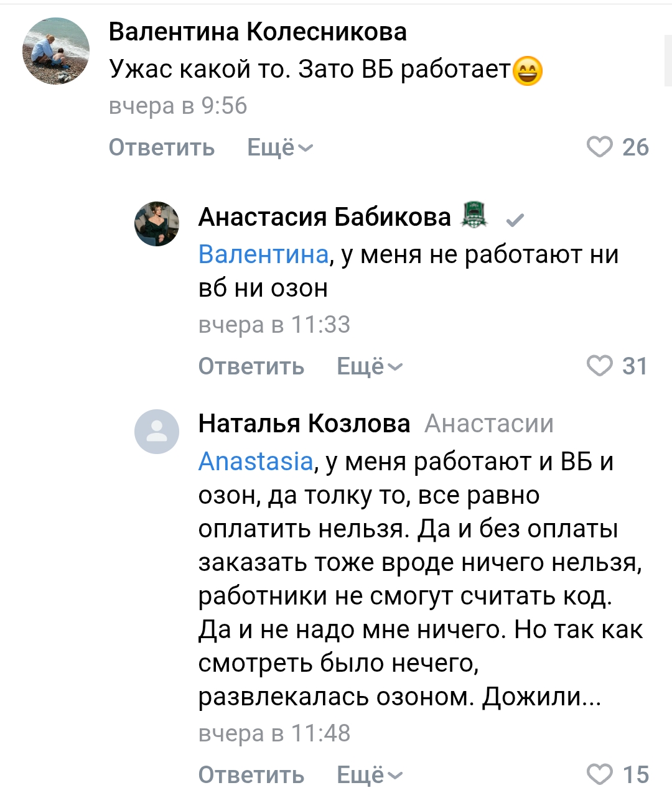Tap Наталья Козлова's default avatar icon
Viewport: 672px width, 798px height.
click(157, 432)
